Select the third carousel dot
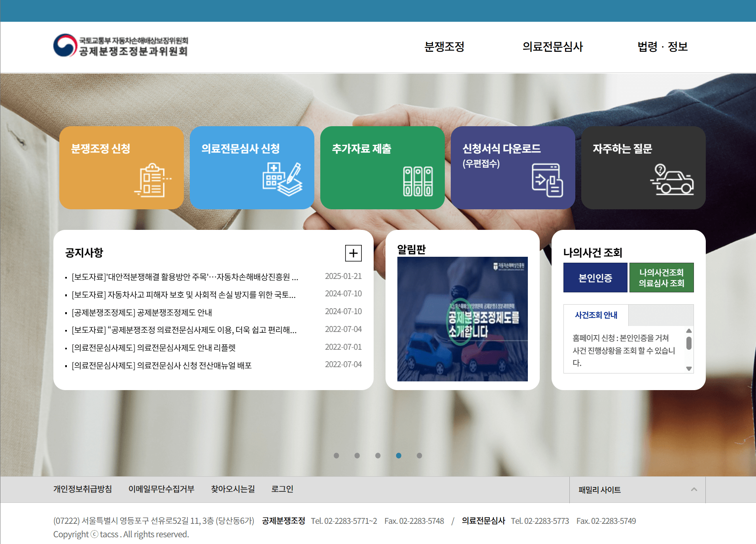The height and width of the screenshot is (544, 756). tap(378, 455)
